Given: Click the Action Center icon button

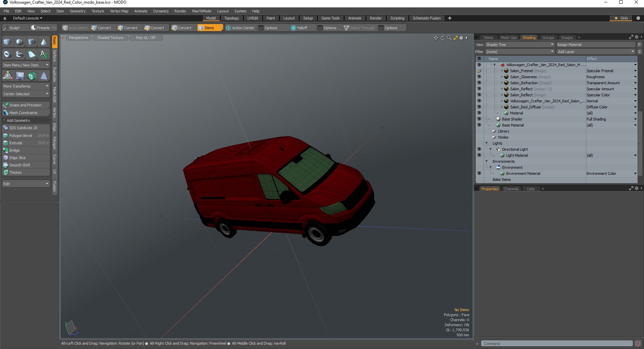Looking at the screenshot, I should tap(240, 28).
